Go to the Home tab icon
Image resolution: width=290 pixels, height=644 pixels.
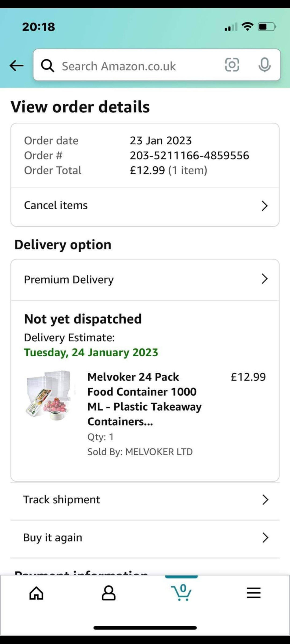pyautogui.click(x=36, y=593)
